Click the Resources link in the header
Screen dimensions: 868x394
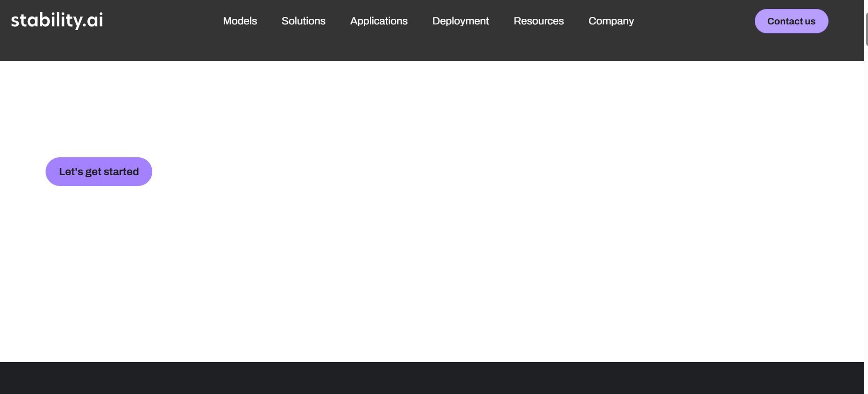(x=538, y=21)
